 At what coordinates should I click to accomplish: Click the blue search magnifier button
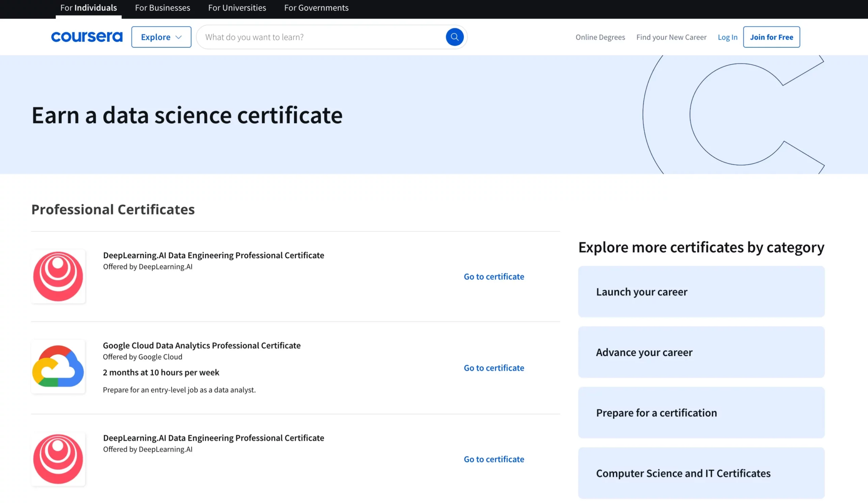click(454, 37)
